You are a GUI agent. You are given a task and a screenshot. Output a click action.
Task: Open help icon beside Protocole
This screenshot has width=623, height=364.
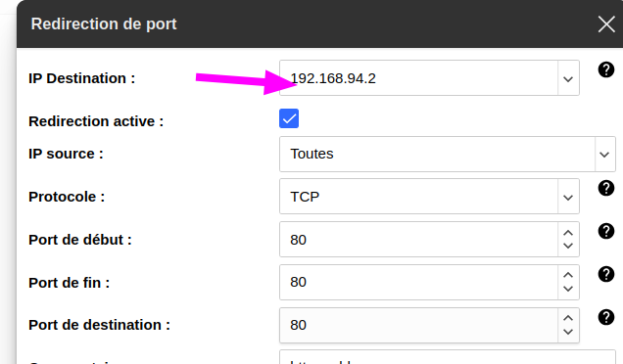(606, 188)
